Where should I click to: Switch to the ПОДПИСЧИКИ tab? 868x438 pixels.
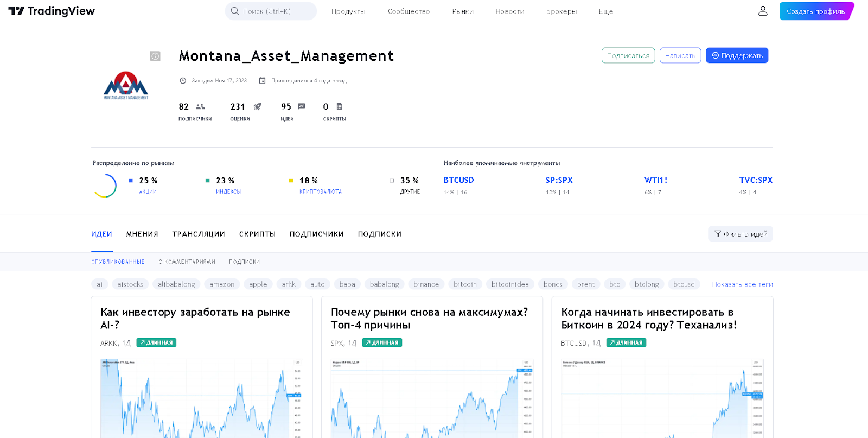(317, 234)
